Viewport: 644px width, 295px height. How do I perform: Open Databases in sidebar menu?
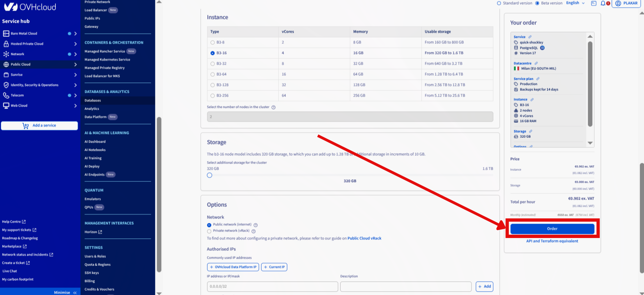point(93,101)
